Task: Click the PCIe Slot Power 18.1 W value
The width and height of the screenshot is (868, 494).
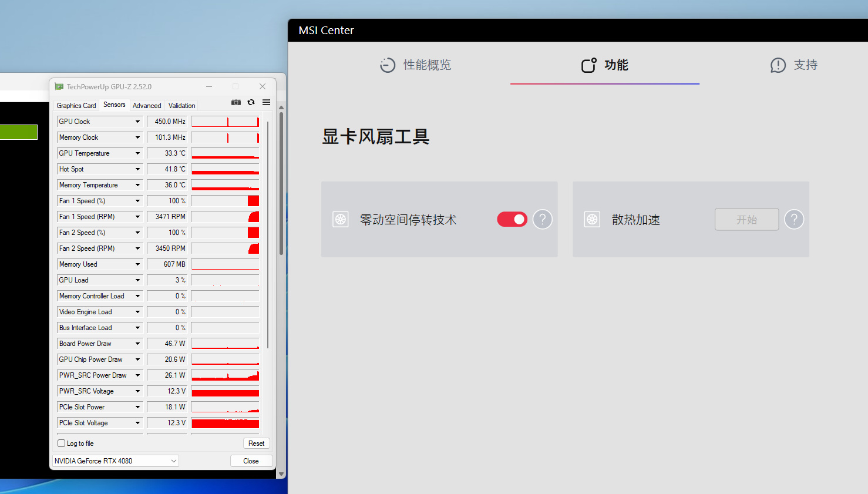Action: tap(167, 407)
